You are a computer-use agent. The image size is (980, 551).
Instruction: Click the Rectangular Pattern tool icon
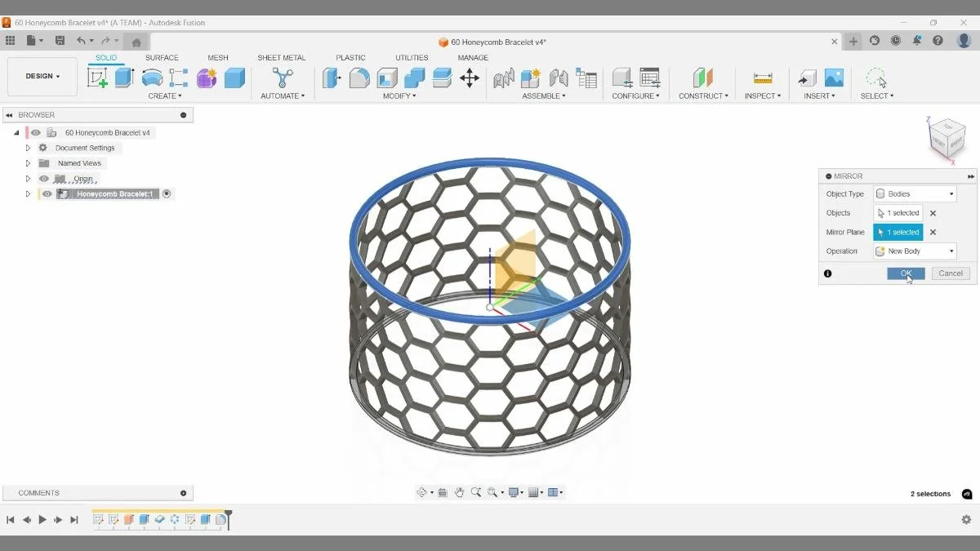pos(179,78)
